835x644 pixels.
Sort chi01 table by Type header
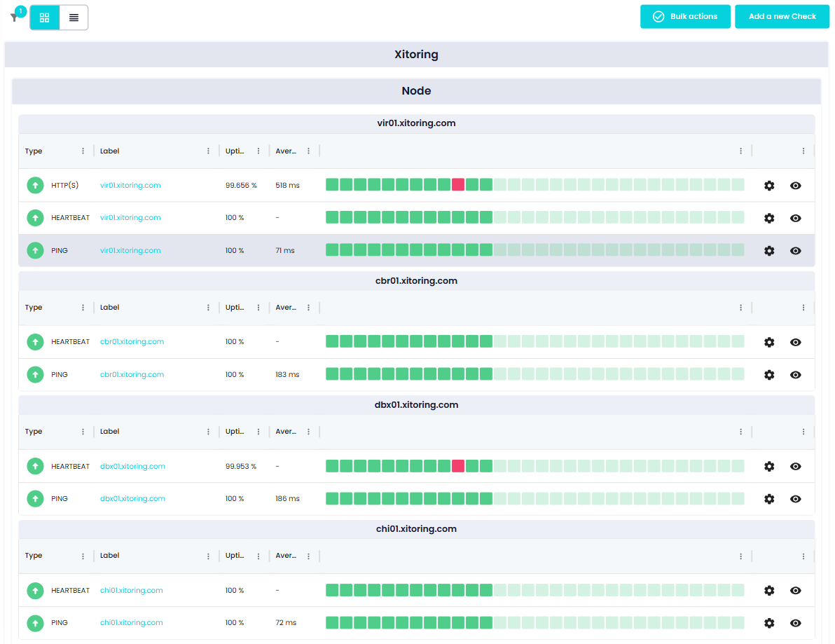34,556
